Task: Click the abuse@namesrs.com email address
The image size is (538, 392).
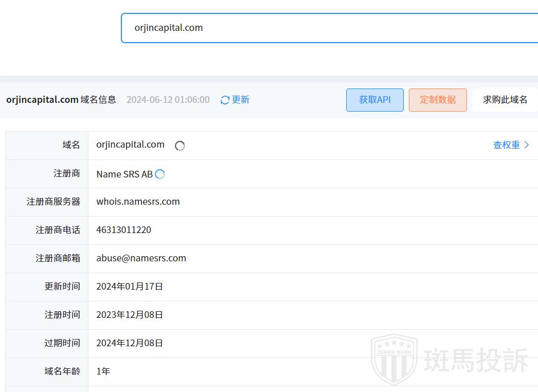Action: 141,258
